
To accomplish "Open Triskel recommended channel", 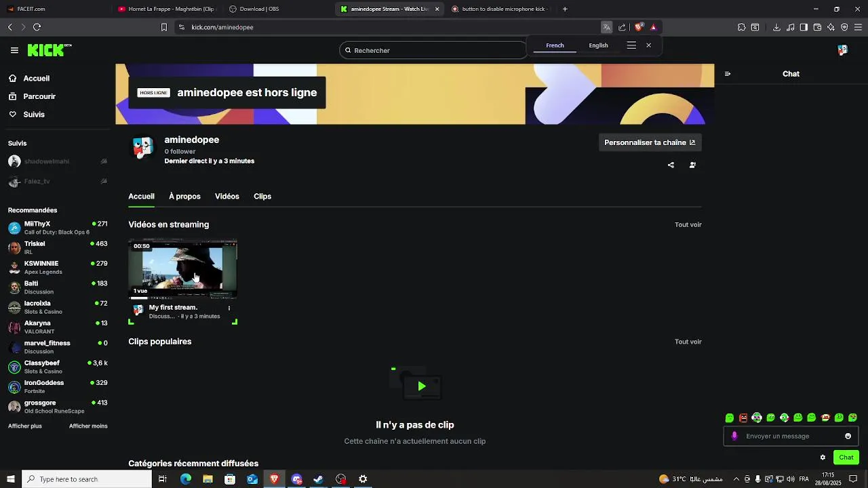I will [x=58, y=247].
